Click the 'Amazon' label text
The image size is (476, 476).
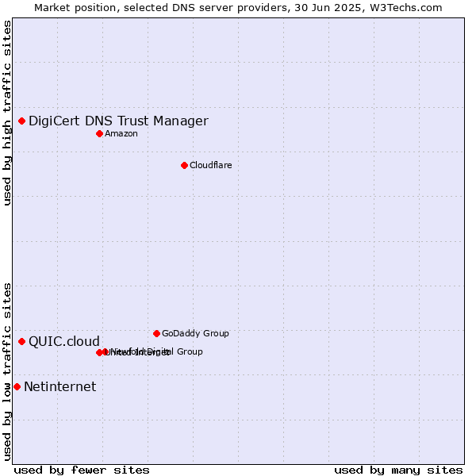click(121, 133)
